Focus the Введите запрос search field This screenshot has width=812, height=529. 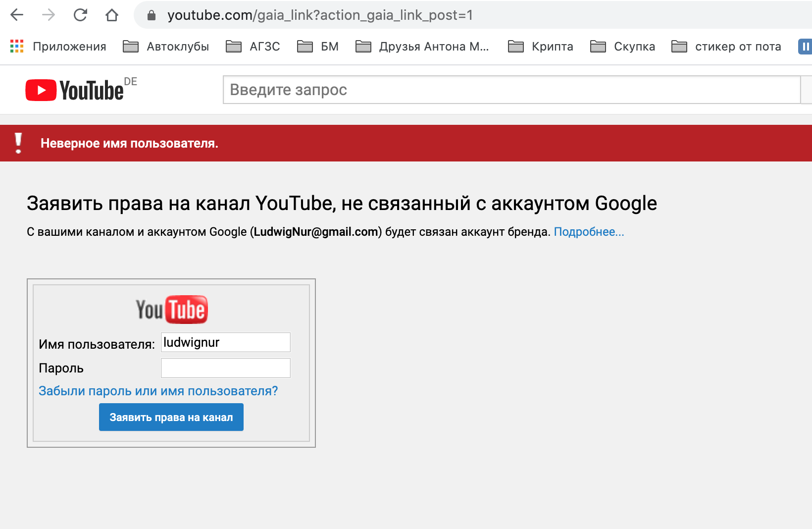tap(511, 90)
